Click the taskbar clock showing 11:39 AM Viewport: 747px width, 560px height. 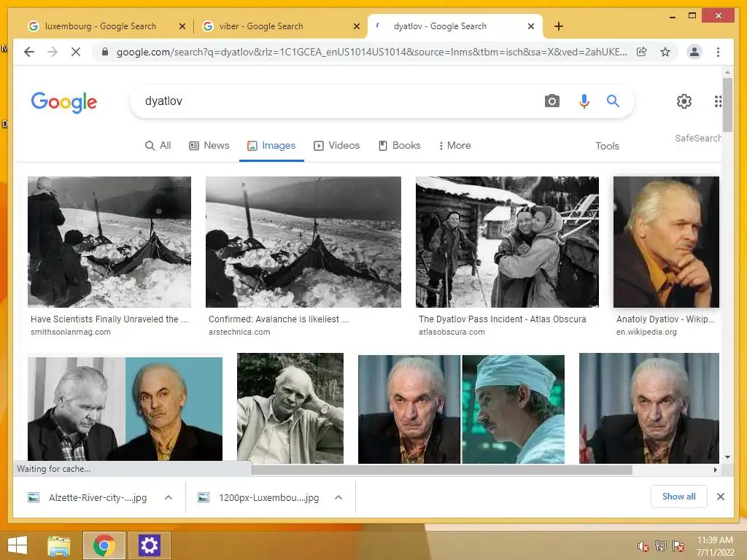coord(715,546)
